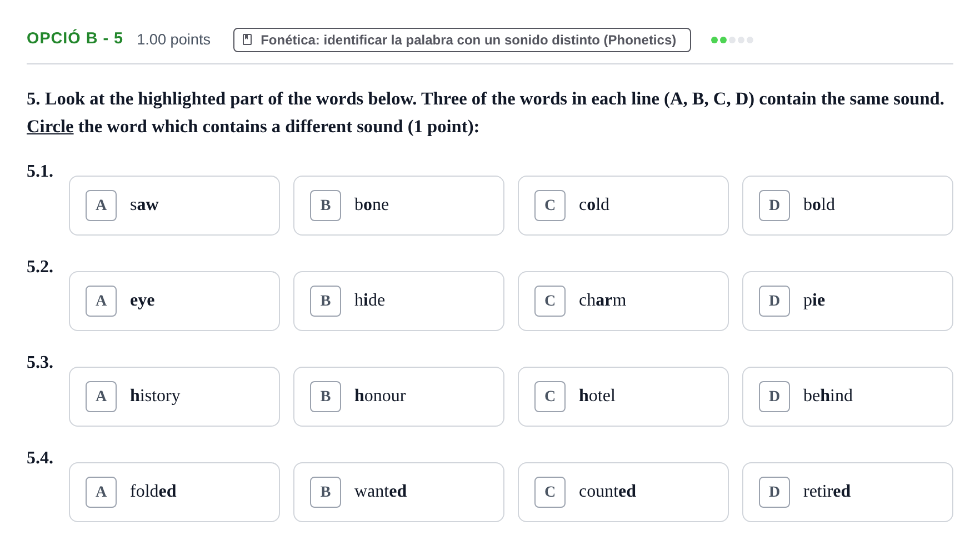Pick option C 'charm' in question 5.2

(623, 301)
